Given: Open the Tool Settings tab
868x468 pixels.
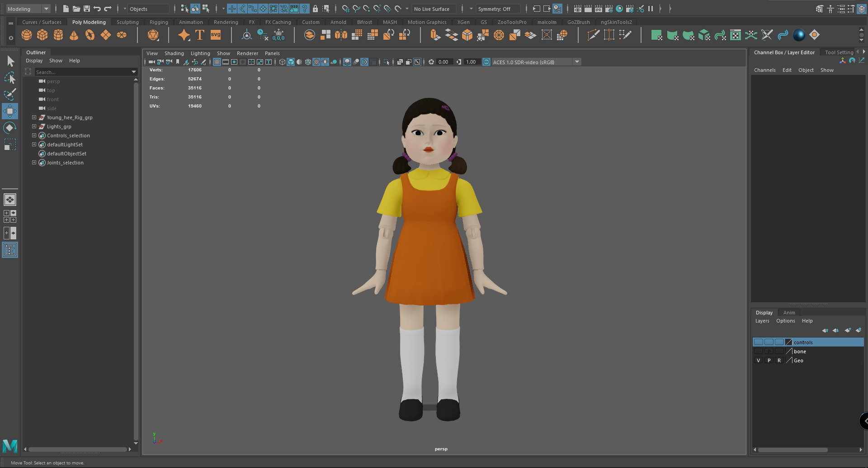Looking at the screenshot, I should click(839, 52).
